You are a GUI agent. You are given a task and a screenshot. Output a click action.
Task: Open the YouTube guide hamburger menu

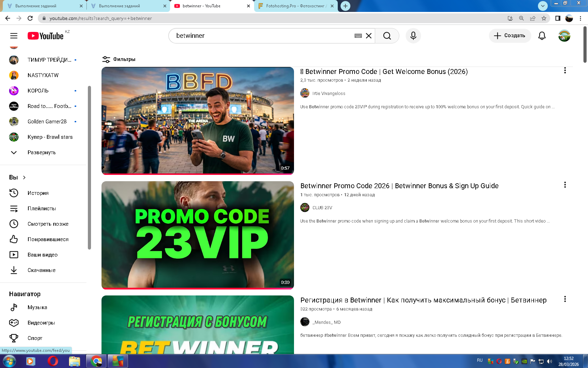[14, 36]
